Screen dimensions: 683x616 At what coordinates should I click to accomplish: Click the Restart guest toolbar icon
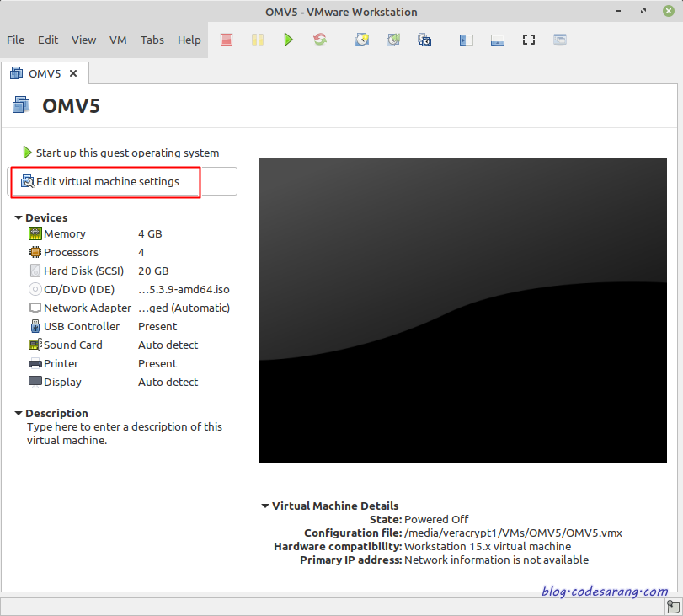[320, 40]
